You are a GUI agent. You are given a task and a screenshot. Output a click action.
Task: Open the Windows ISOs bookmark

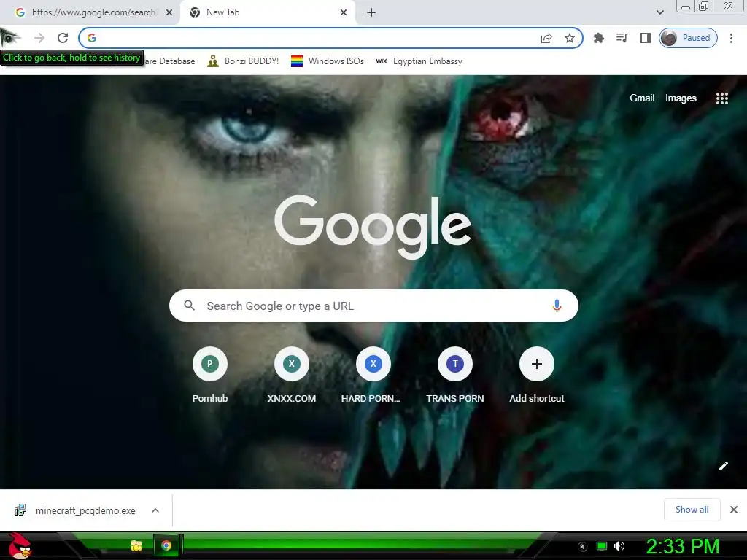tap(328, 61)
